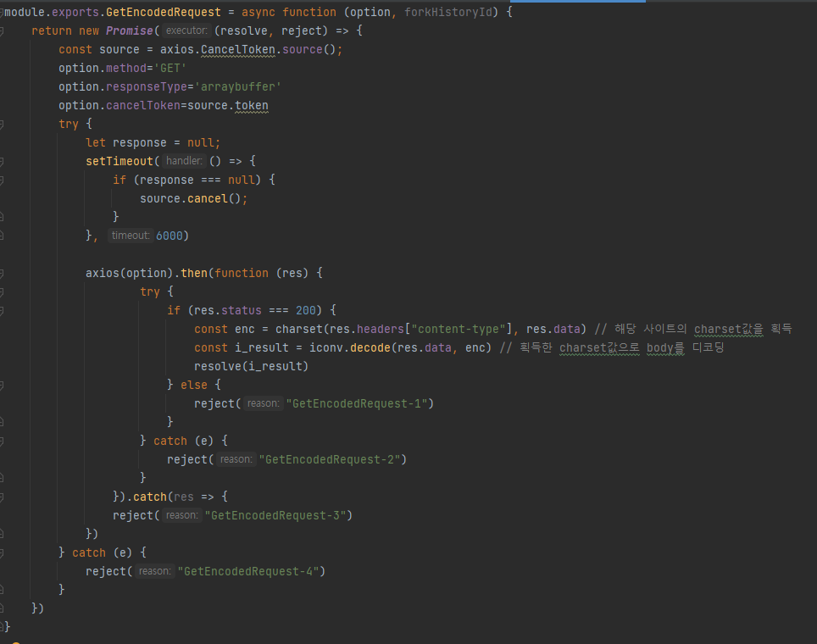Collapse the fold marker on '} else {' line
Image resolution: width=817 pixels, height=644 pixels.
(x=2, y=386)
